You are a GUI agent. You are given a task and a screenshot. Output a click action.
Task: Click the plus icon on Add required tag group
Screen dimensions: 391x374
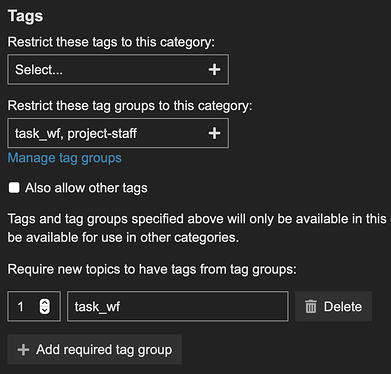(x=23, y=350)
